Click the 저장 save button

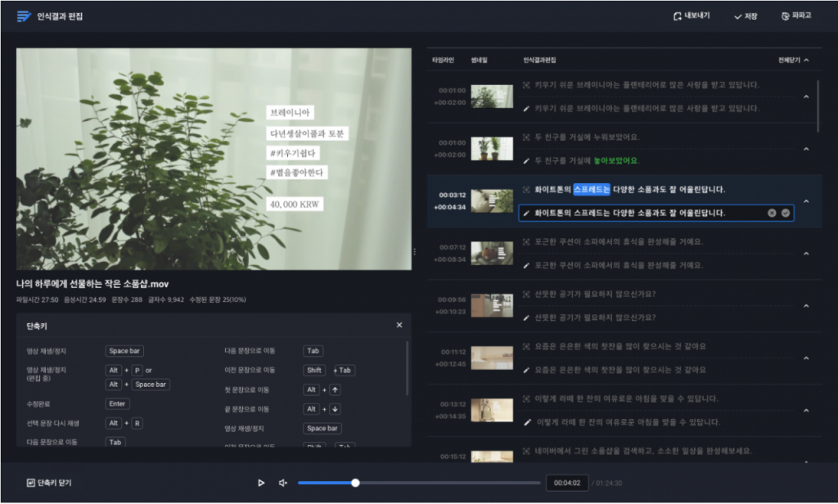746,16
